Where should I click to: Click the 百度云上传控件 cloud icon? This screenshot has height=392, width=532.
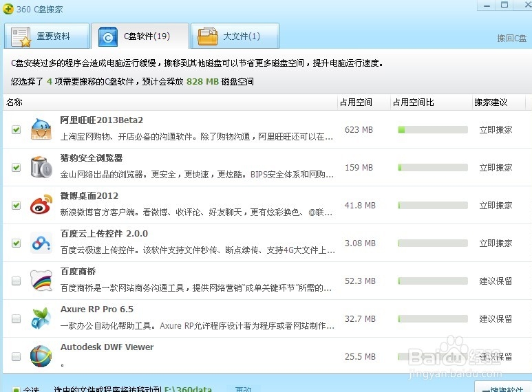pyautogui.click(x=41, y=243)
